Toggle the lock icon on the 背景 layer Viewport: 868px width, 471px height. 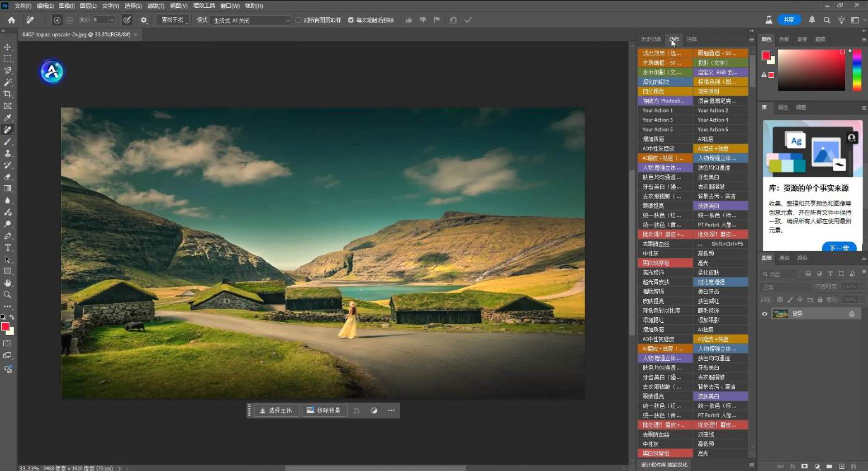(852, 314)
